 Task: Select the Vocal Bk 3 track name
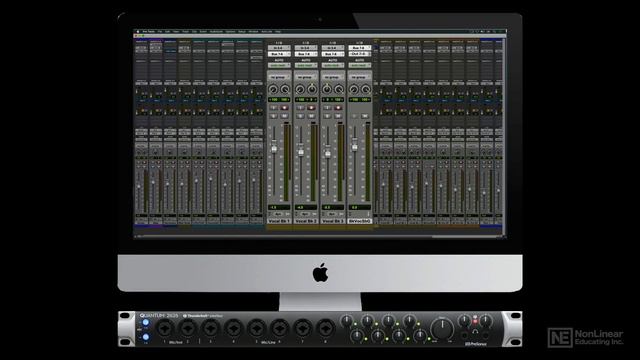click(x=333, y=221)
